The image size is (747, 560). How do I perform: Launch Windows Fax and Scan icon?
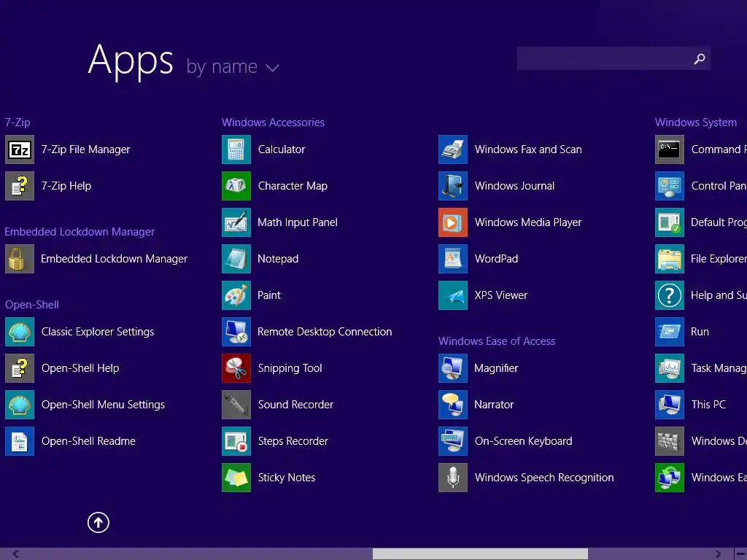coord(453,149)
